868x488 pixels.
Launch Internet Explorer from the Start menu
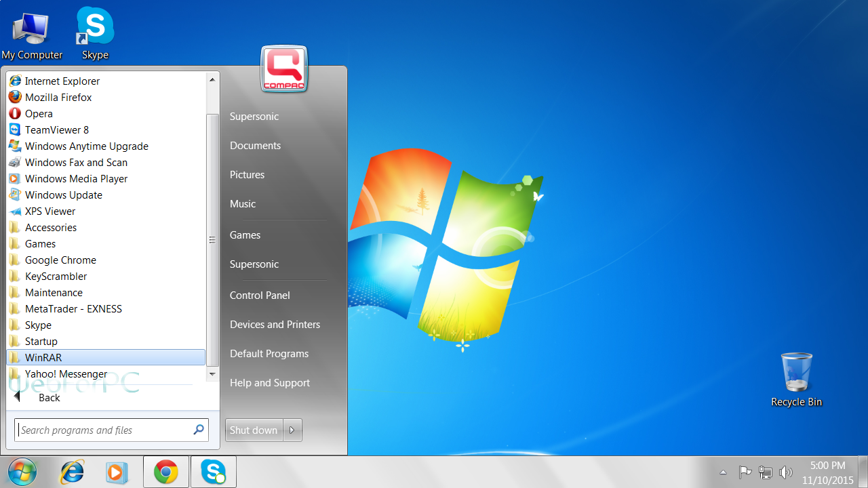coord(62,81)
